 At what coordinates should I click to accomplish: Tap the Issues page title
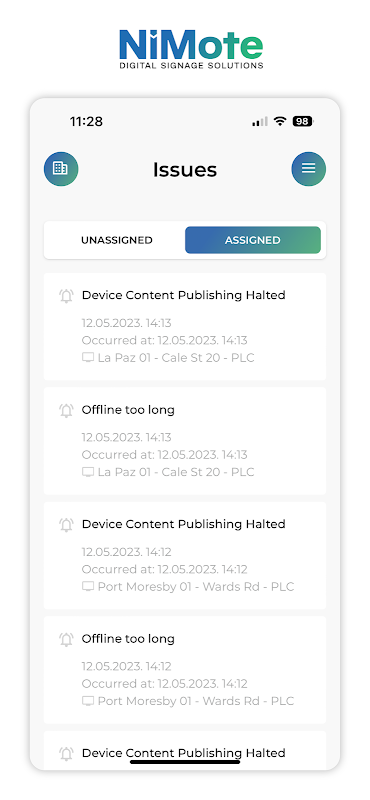click(185, 169)
